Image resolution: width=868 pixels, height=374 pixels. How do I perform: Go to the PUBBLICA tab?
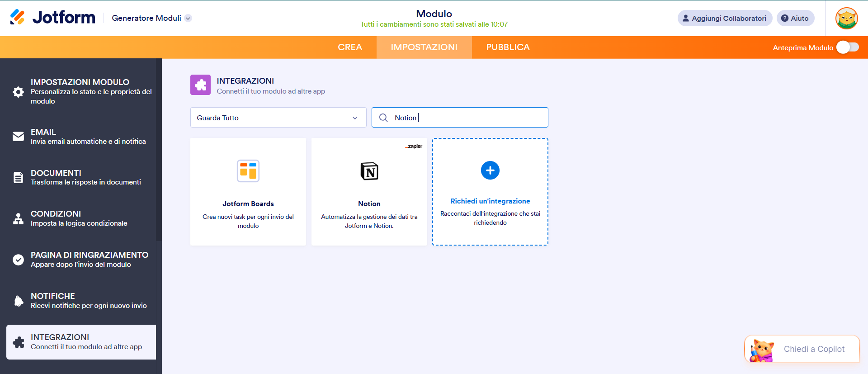508,47
